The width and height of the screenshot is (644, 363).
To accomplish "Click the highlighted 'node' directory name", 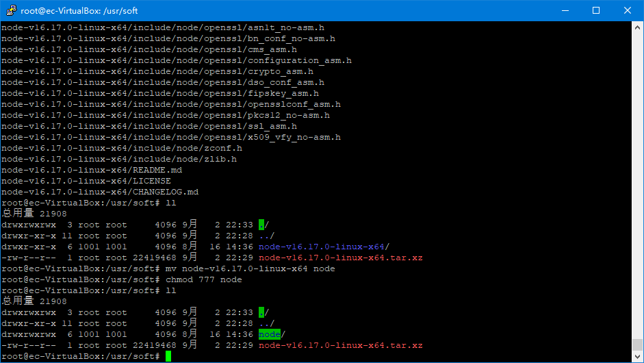I will click(x=270, y=334).
